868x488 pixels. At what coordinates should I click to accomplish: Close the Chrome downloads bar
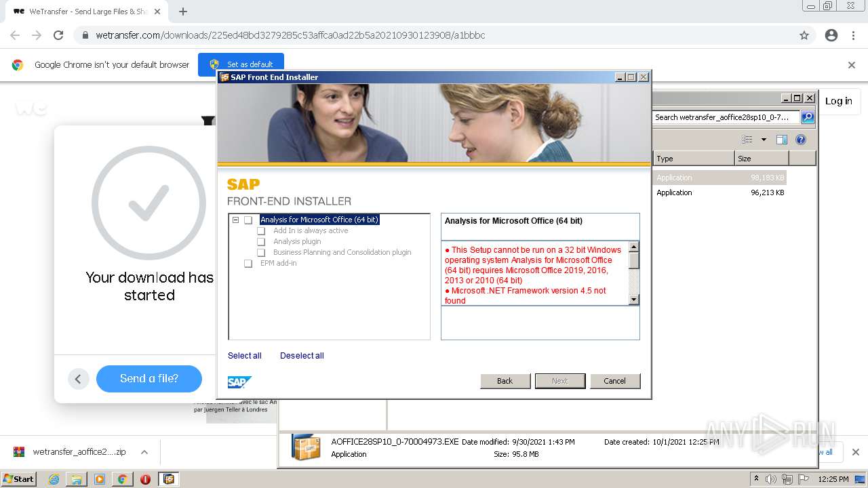coord(856,452)
